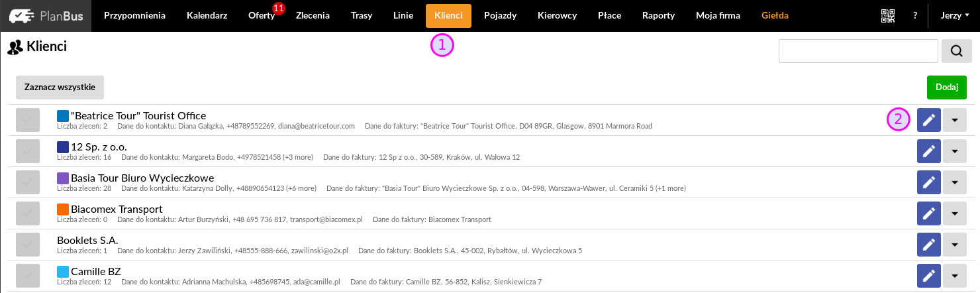Expand the Jerzy user menu

[955, 15]
